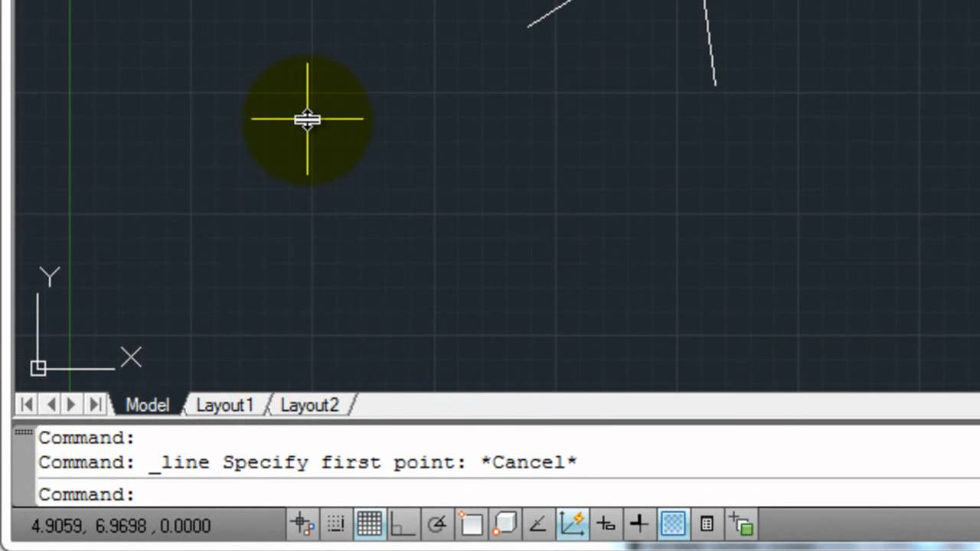
Task: Click the coordinates readout 4.9059, 6.9698
Action: point(121,526)
